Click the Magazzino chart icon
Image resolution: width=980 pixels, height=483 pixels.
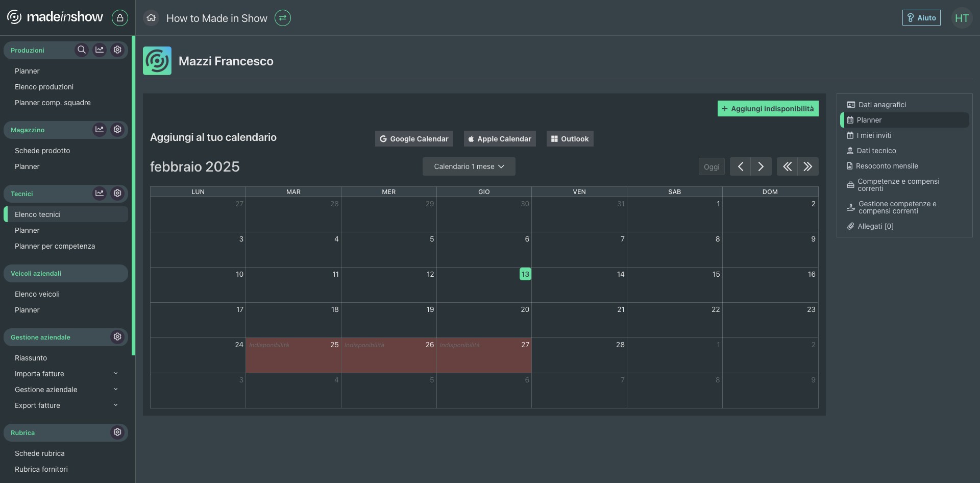(100, 129)
